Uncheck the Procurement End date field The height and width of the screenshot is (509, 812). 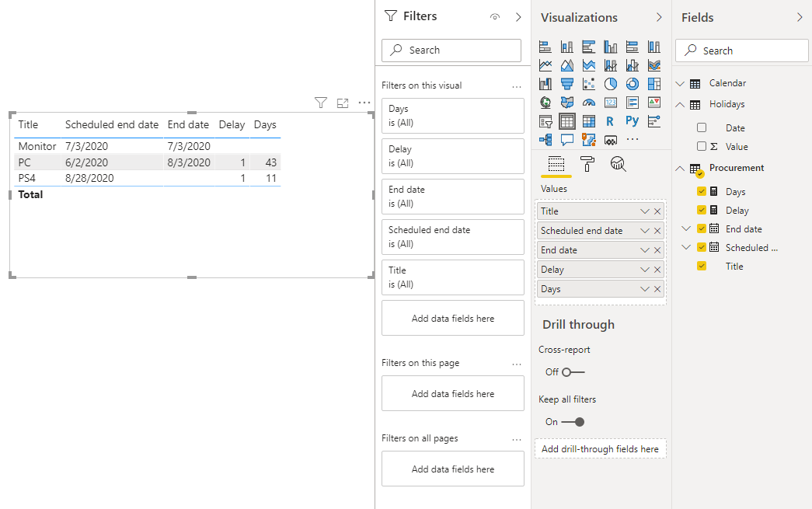702,228
